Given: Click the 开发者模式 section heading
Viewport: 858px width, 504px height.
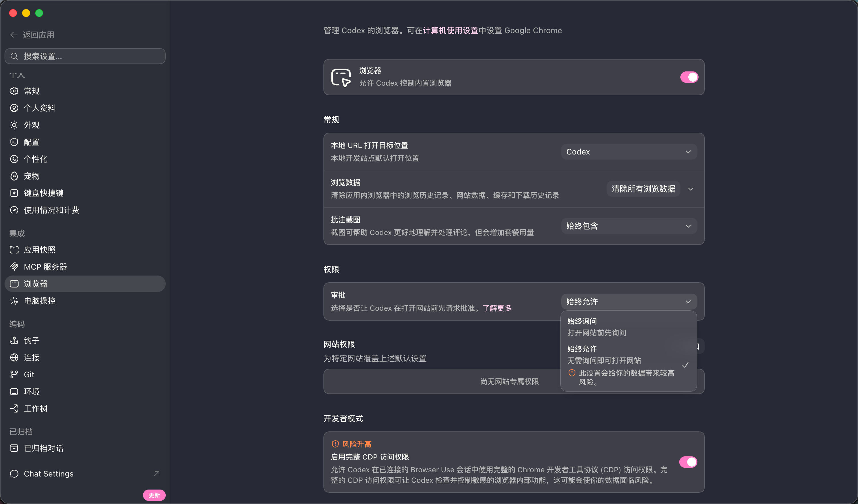Looking at the screenshot, I should click(343, 418).
